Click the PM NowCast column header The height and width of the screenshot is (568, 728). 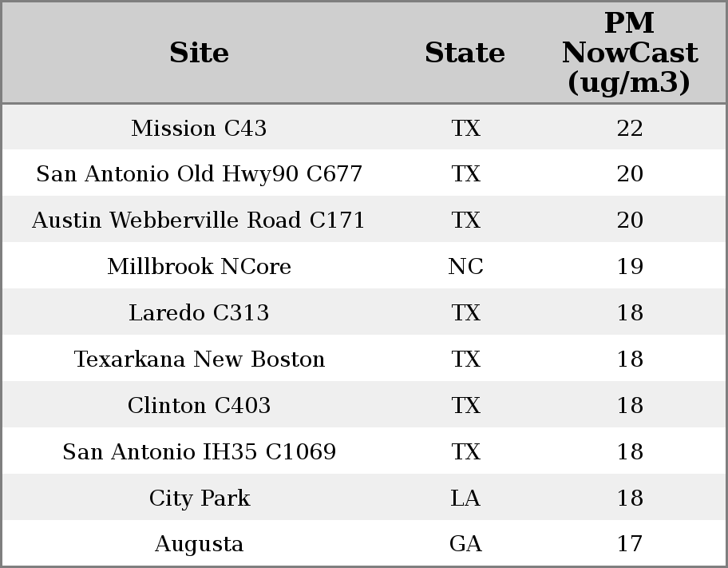(629, 53)
